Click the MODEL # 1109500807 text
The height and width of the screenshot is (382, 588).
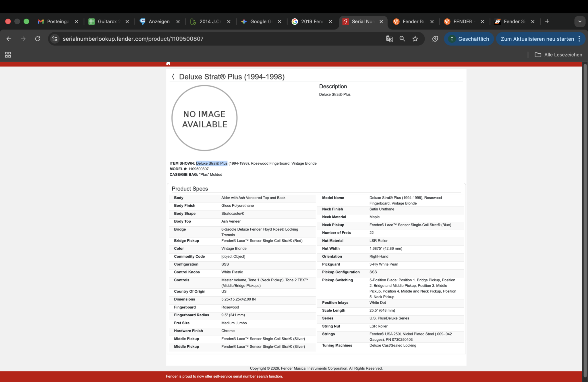(x=189, y=169)
